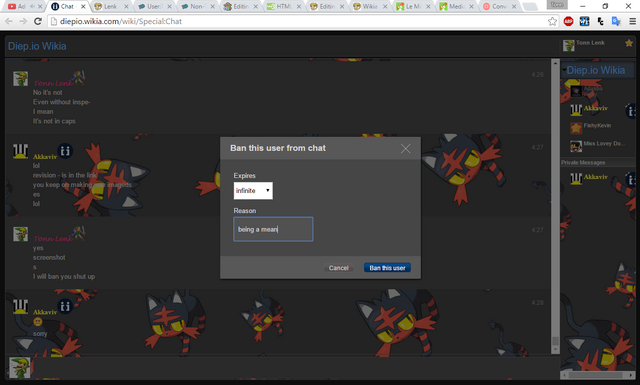This screenshot has height=385, width=640.
Task: Click Tonn Lenk's sword badge in the 4:27 message
Action: click(x=78, y=233)
